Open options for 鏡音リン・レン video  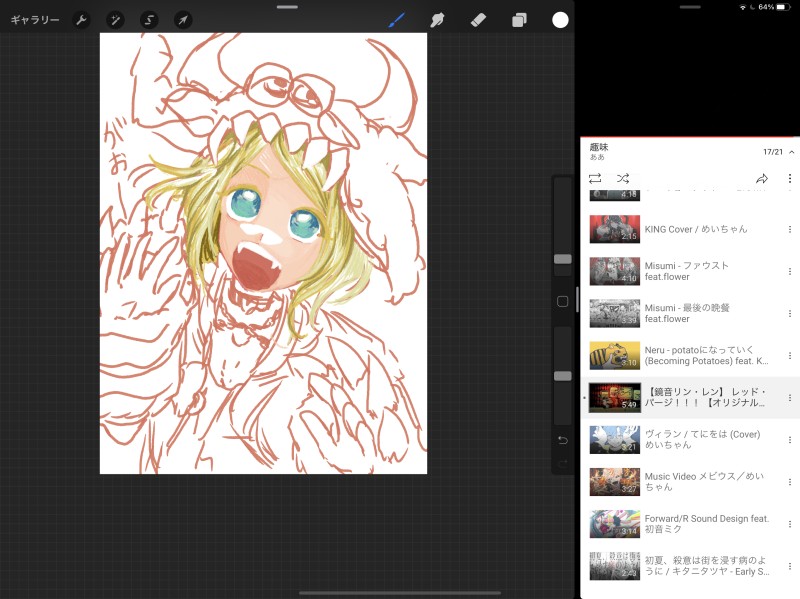[x=790, y=397]
